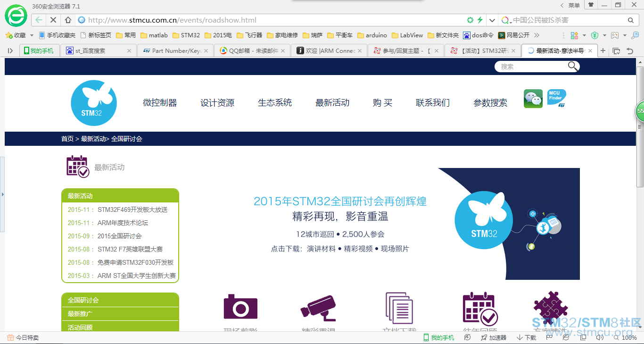Click the site 搜索 search input
Viewport: 644px width, 344px height.
[x=530, y=67]
